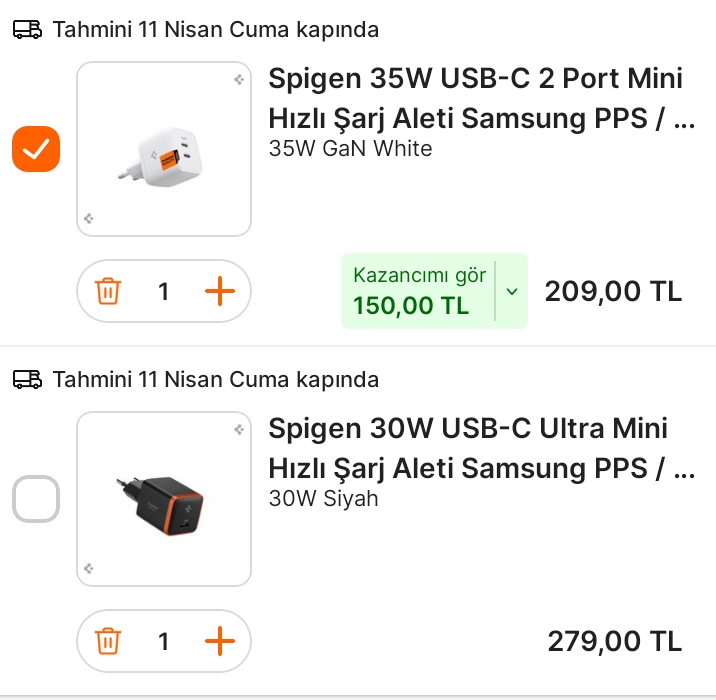Click the 35W GaN White variant label

(x=350, y=149)
